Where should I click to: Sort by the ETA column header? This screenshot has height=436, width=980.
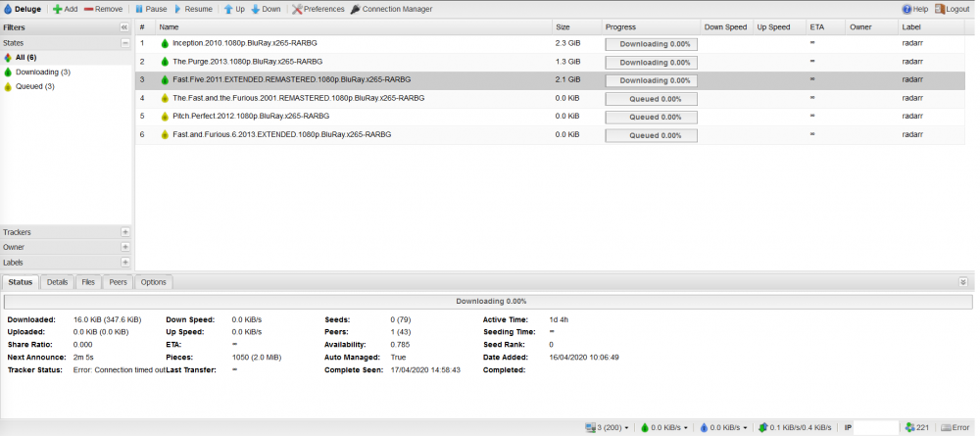pos(825,26)
